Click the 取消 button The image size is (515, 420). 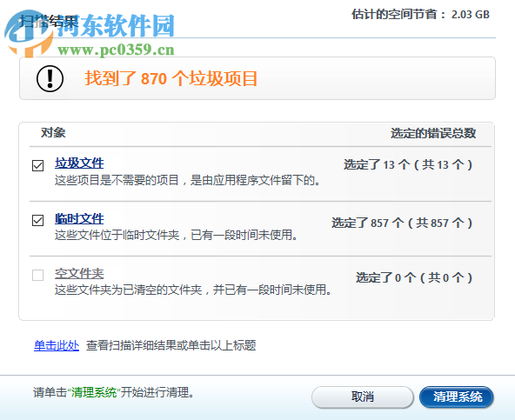(x=362, y=397)
